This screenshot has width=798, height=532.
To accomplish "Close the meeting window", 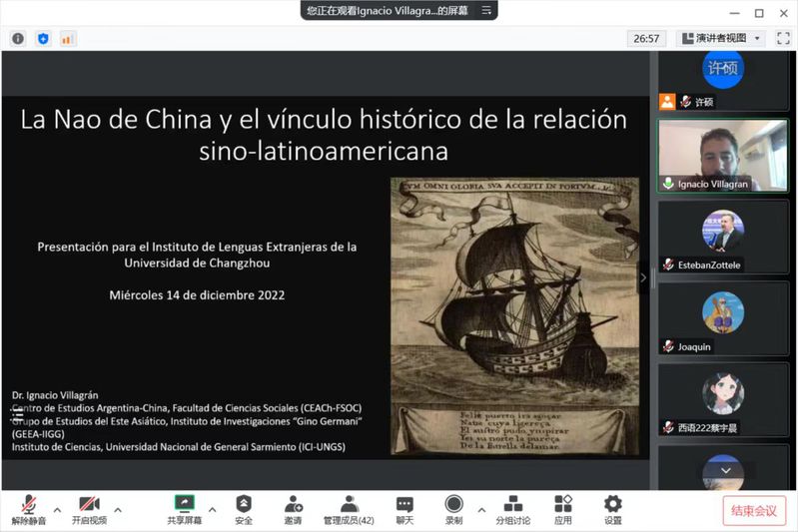I will tap(784, 13).
